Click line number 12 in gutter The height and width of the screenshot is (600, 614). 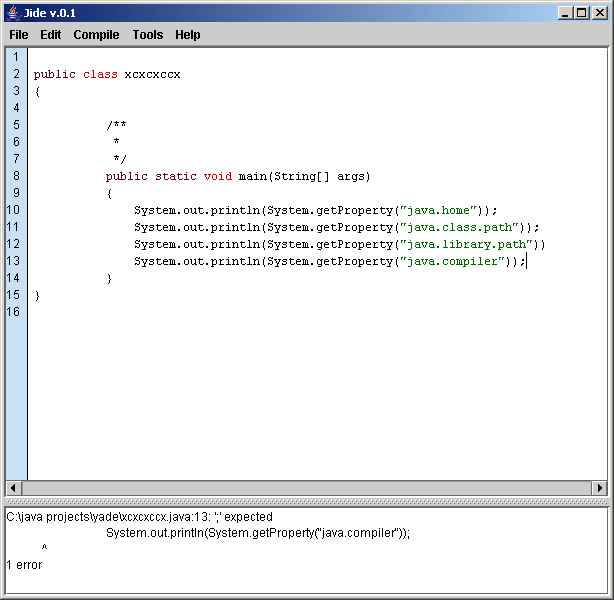(13, 244)
